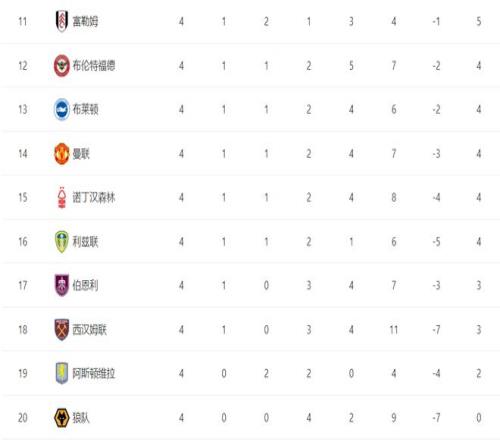This screenshot has width=500, height=440.
Task: Click the Aston Villa club crest
Action: [x=62, y=373]
